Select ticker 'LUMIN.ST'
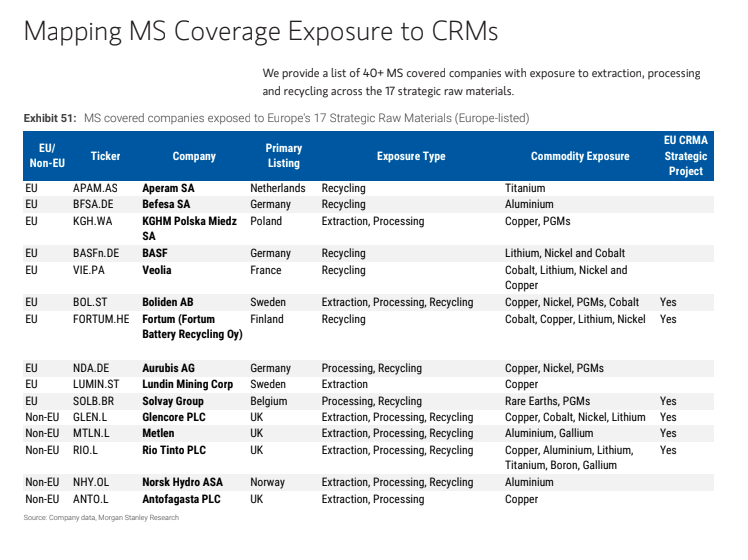 96,384
